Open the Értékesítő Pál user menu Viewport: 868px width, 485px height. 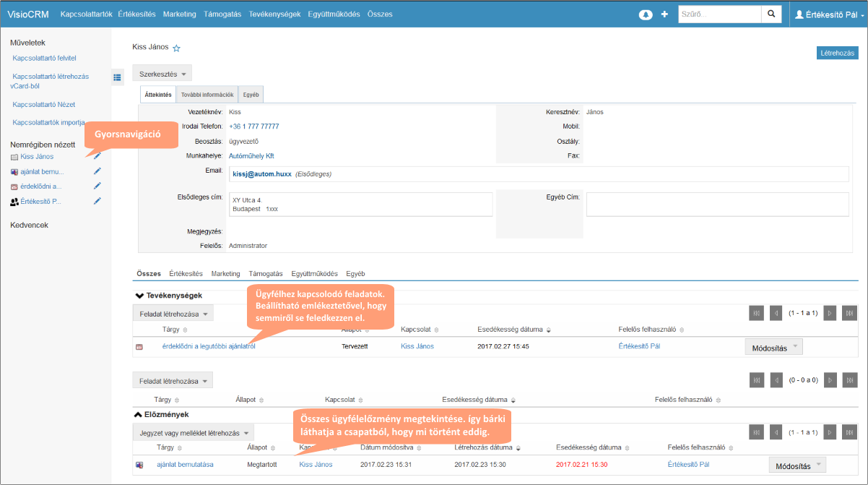click(830, 14)
